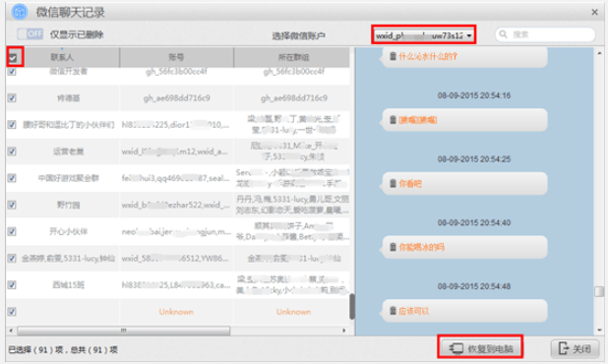Viewport: 608px width, 364px height.
Task: Toggle the 仅显示已删除 OFF switch
Action: click(x=30, y=34)
